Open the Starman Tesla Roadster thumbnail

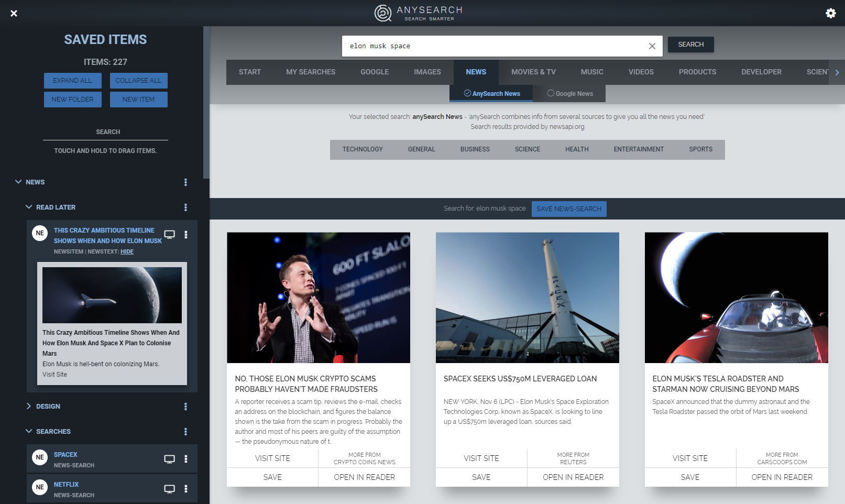[737, 298]
